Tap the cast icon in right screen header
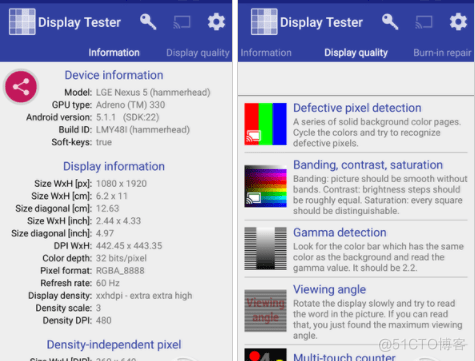The height and width of the screenshot is (361, 475). click(x=424, y=22)
